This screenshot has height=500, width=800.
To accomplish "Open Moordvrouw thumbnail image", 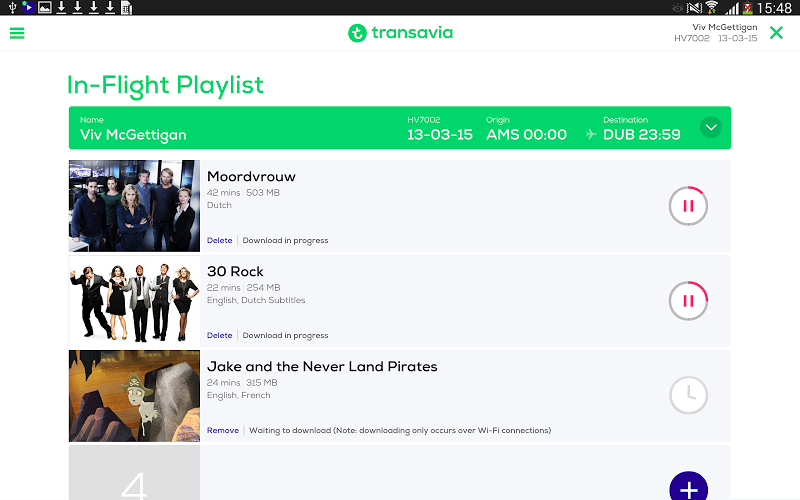I will pos(134,206).
